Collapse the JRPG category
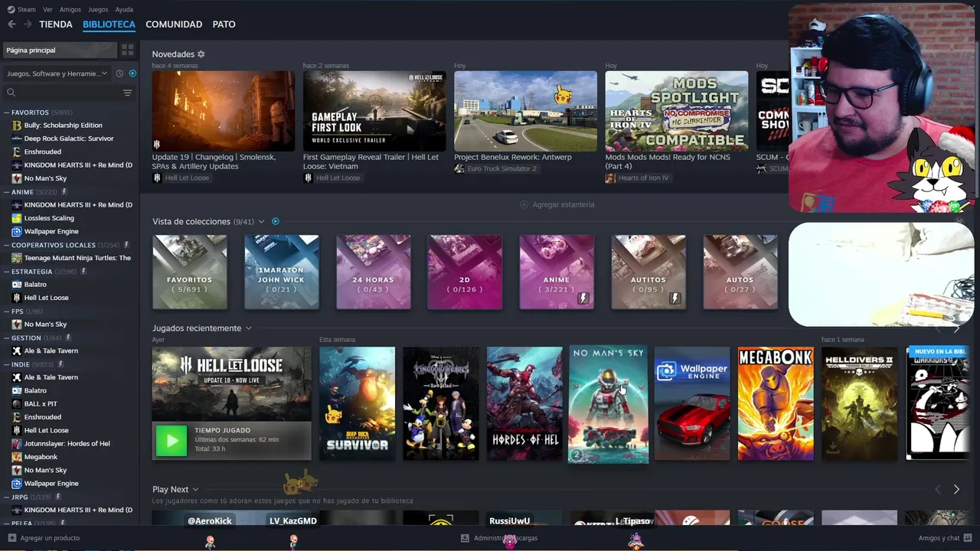The height and width of the screenshot is (551, 980). [x=7, y=497]
